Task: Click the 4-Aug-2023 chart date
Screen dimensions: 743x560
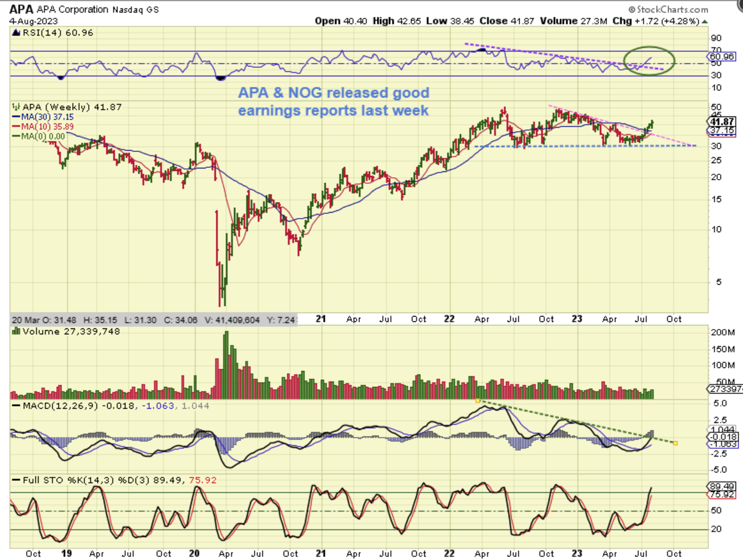Action: pos(33,21)
